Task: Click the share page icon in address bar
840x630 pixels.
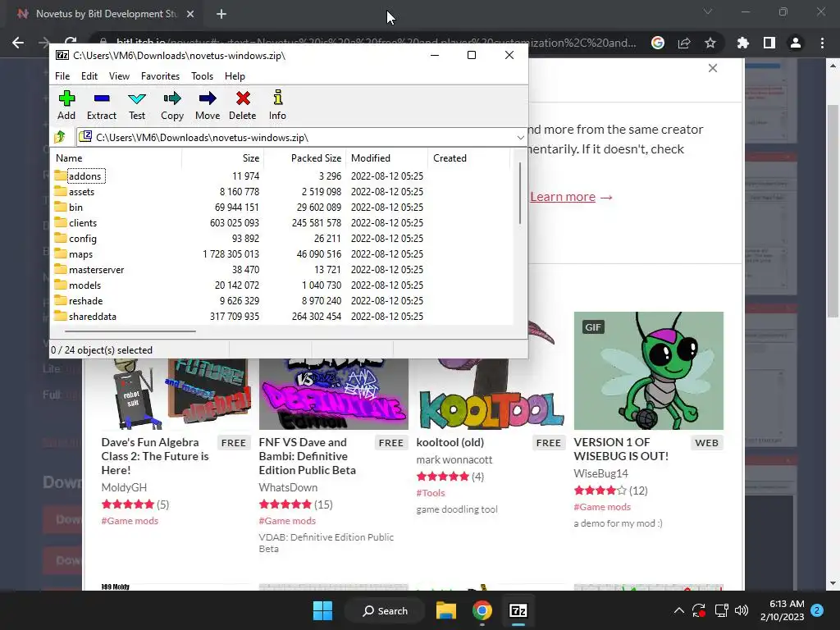Action: (684, 43)
